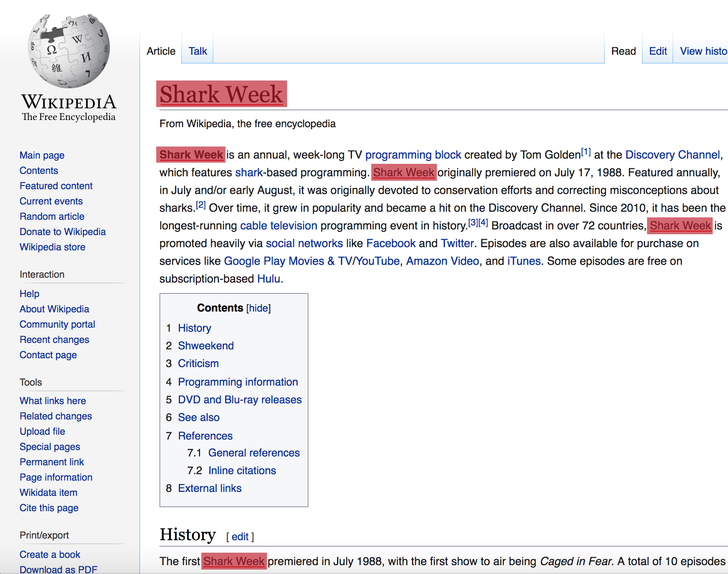The height and width of the screenshot is (574, 728).
Task: Click Permanent link
Action: 52,462
